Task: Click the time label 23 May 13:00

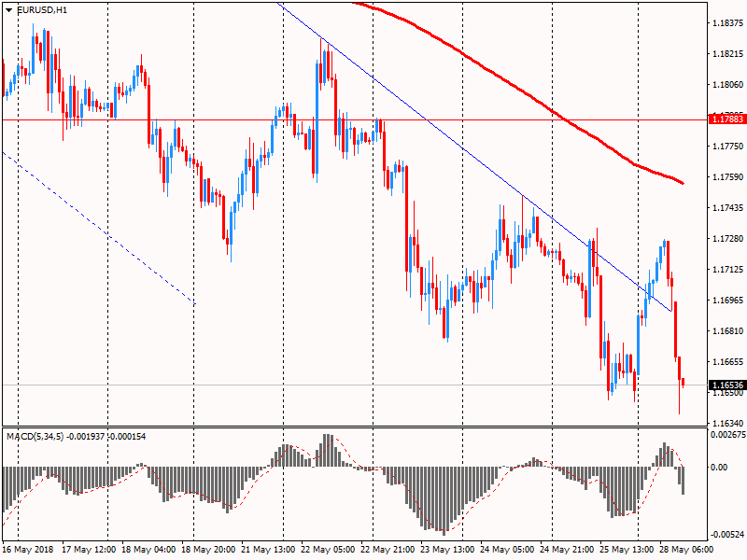Action: 447,550
